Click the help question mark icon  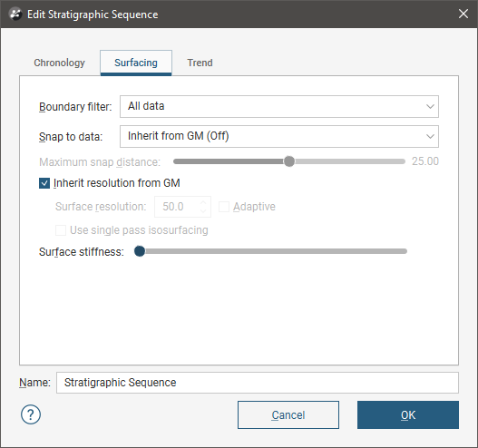(x=31, y=414)
